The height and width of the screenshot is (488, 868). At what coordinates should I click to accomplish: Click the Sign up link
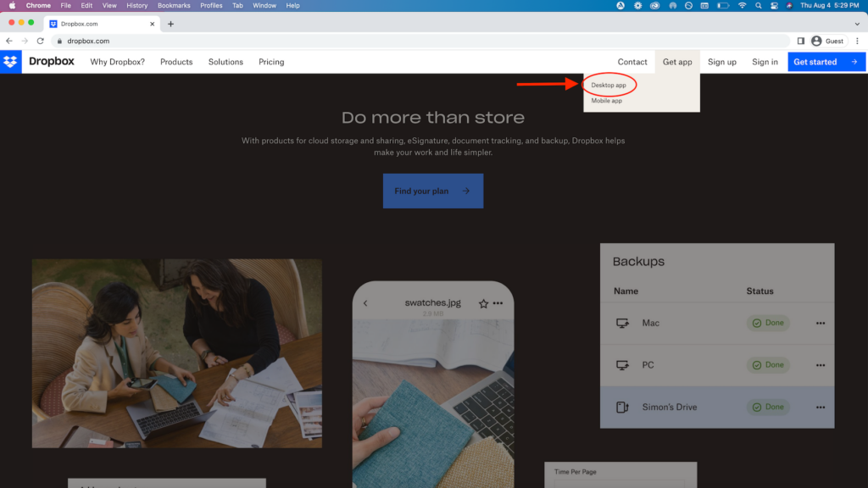[722, 62]
